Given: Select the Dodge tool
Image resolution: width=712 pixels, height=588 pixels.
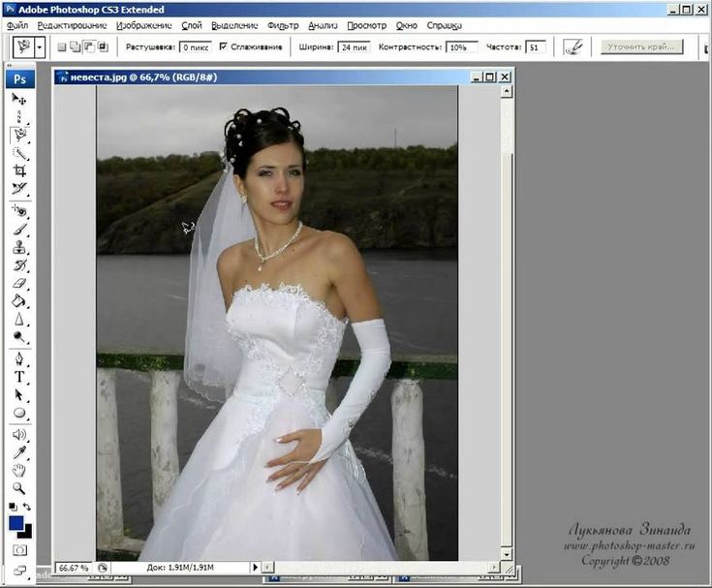Looking at the screenshot, I should click(19, 337).
